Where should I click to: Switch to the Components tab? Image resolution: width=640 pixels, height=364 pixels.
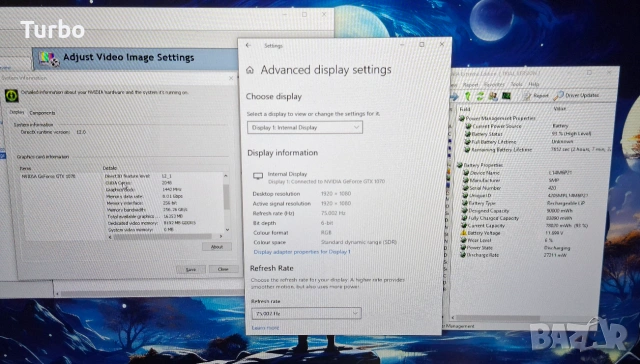click(42, 113)
